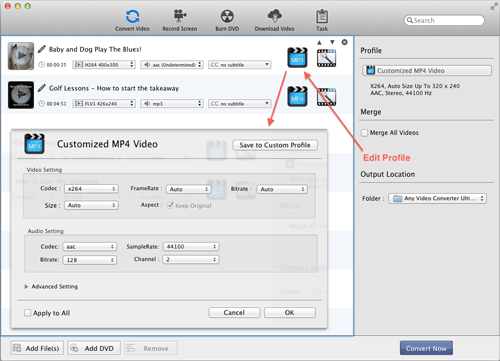Open the FLV1 426x240 video track dropdown
This screenshot has width=500, height=361.
coord(104,104)
